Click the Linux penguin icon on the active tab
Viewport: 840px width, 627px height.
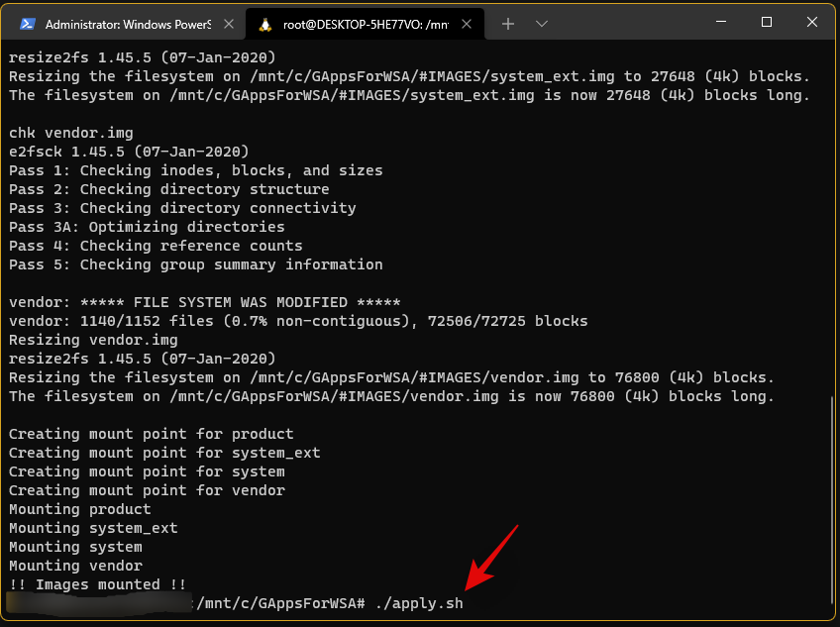(x=265, y=23)
